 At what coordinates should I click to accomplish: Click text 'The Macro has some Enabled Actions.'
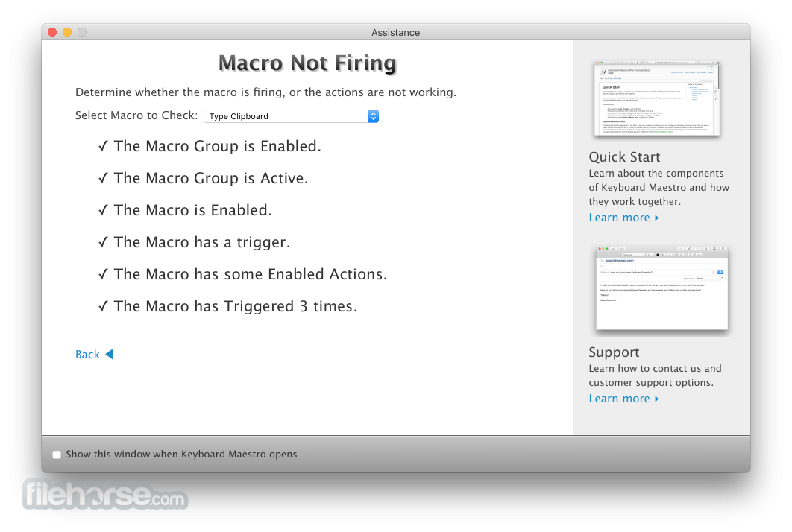click(x=250, y=275)
